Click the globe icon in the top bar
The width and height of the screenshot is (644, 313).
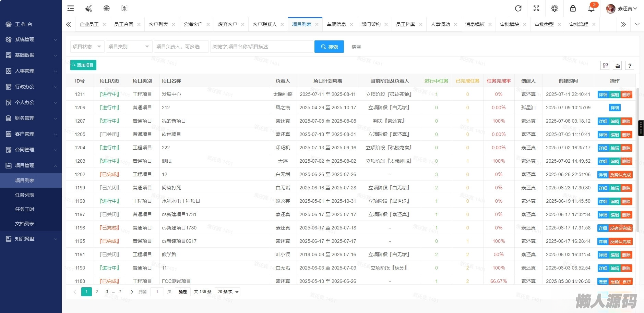click(107, 9)
